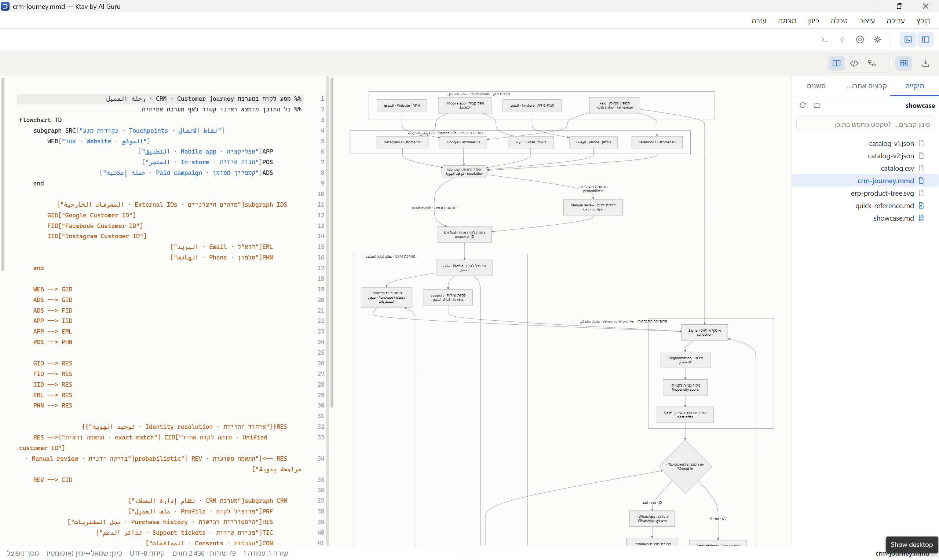Image resolution: width=939 pixels, height=560 pixels.
Task: Switch to code-only view
Action: click(x=854, y=63)
